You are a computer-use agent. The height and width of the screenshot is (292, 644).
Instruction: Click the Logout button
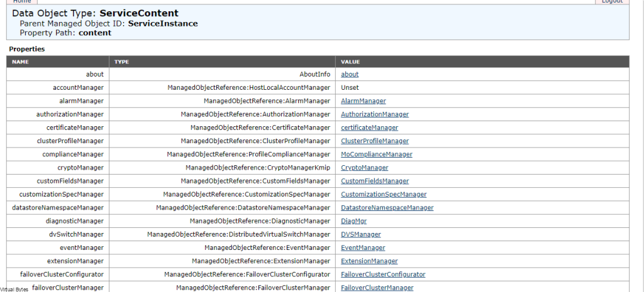pos(613,2)
